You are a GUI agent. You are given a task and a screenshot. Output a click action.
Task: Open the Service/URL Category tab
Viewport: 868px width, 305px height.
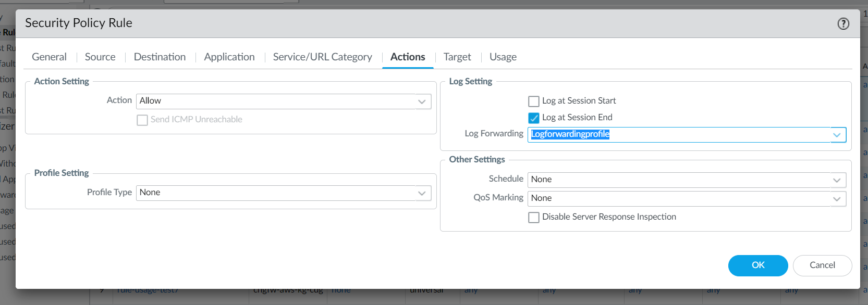point(322,57)
